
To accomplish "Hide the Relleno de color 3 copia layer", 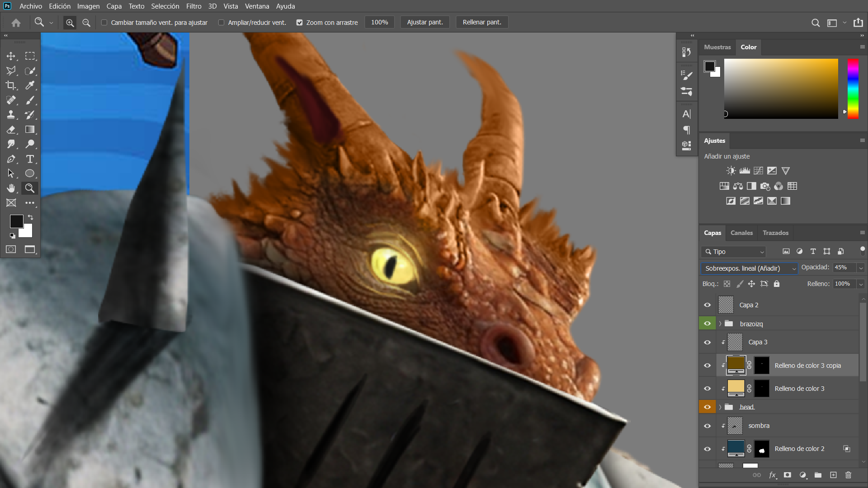I will coord(708,366).
